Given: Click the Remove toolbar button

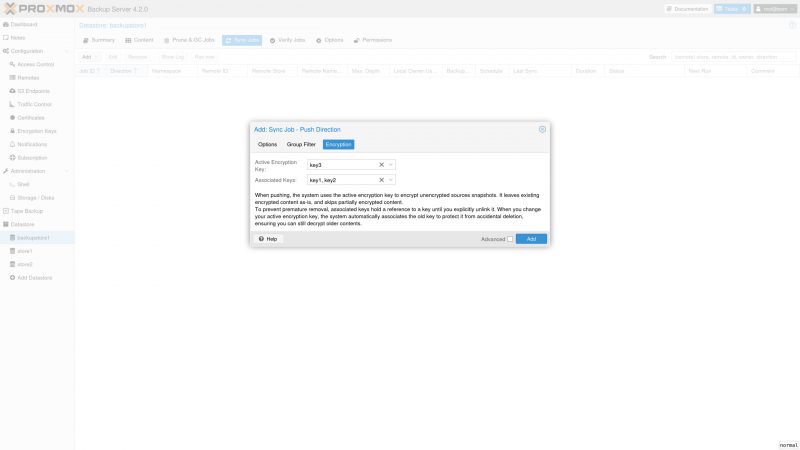Looking at the screenshot, I should click(137, 57).
